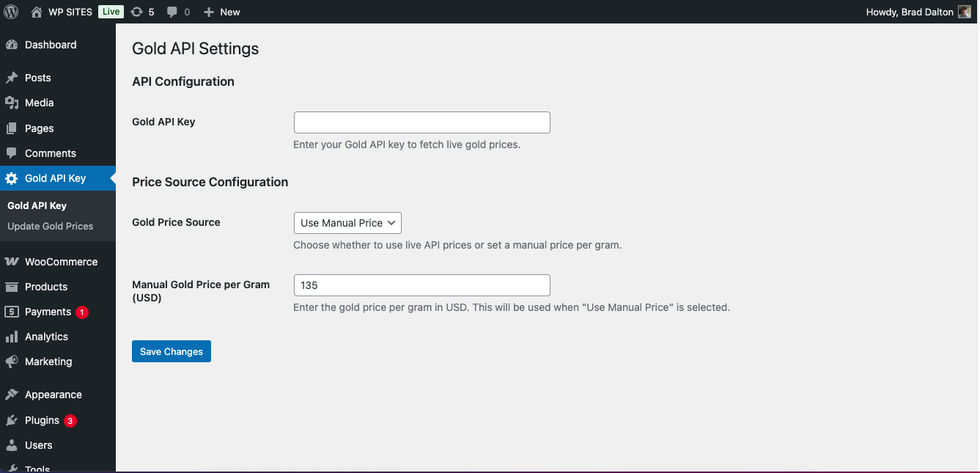
Task: Click the Media library icon
Action: (x=12, y=103)
